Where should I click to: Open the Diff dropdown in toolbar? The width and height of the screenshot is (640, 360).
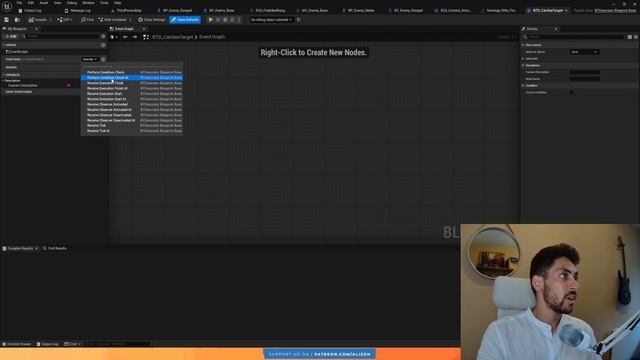tap(64, 20)
